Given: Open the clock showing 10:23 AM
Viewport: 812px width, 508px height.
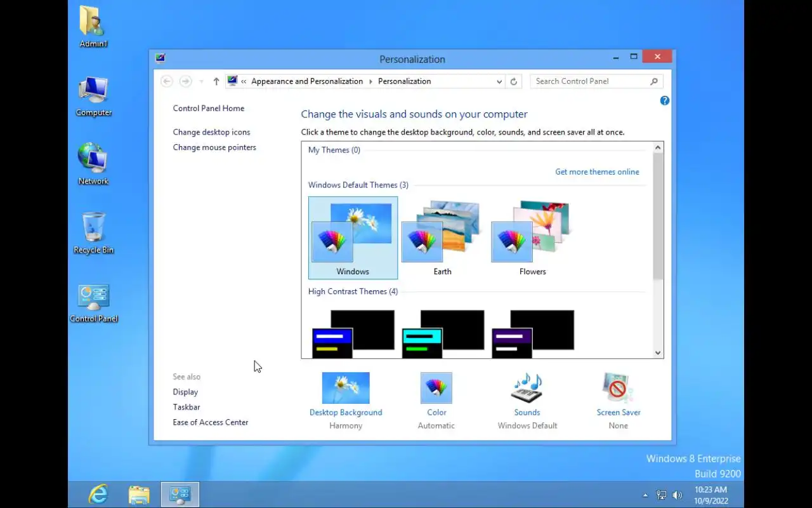Looking at the screenshot, I should pos(710,495).
